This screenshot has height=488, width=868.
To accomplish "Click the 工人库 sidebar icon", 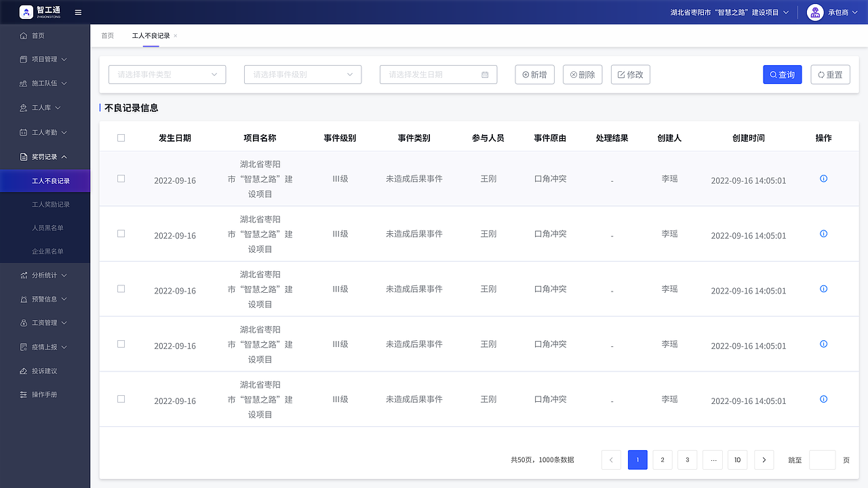I will point(23,107).
